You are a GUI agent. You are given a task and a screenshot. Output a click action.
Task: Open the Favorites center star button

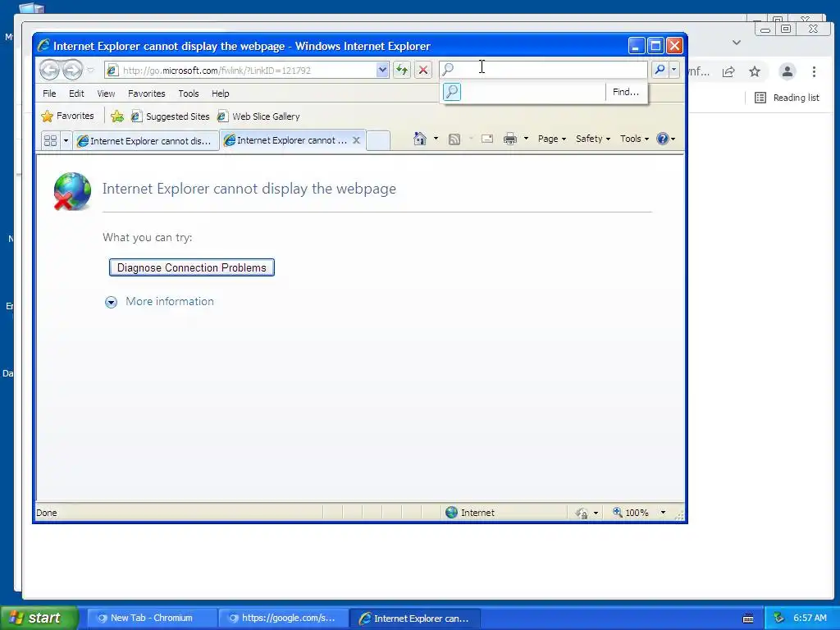coord(67,116)
